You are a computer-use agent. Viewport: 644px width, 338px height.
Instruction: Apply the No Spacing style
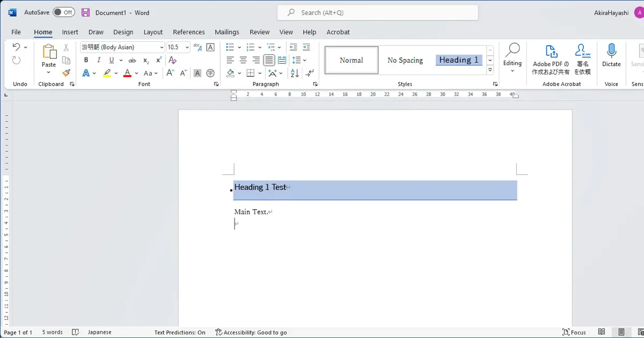[405, 60]
